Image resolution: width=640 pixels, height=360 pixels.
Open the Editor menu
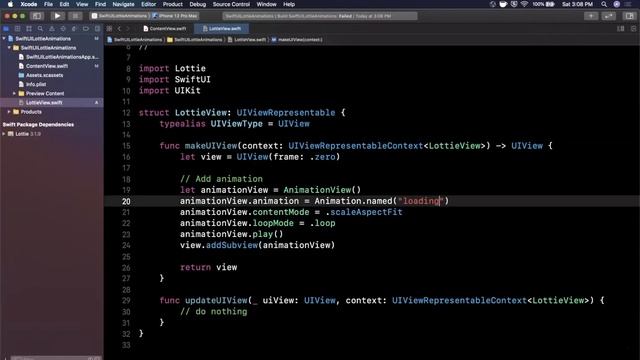pyautogui.click(x=149, y=4)
